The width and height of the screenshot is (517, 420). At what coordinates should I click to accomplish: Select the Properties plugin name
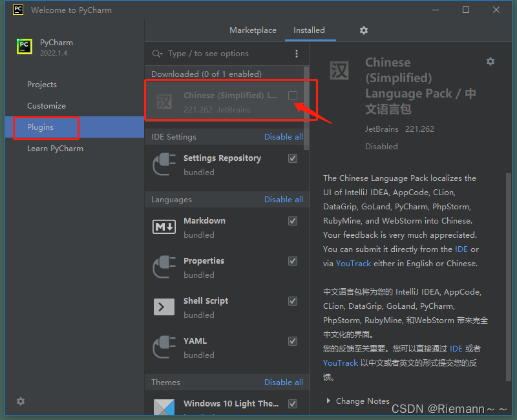click(x=204, y=261)
